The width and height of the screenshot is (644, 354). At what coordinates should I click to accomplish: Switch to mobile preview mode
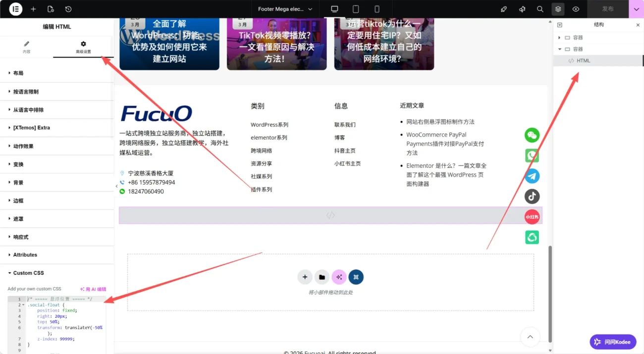(x=376, y=9)
